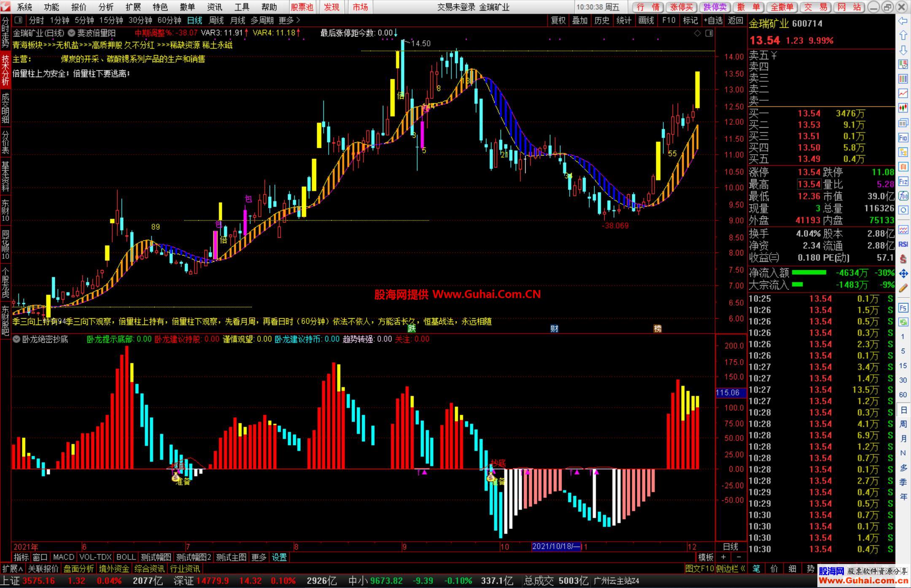The width and height of the screenshot is (911, 588).
Task: Collapse the 侧边栏 sidebar toggle
Action: point(731,569)
